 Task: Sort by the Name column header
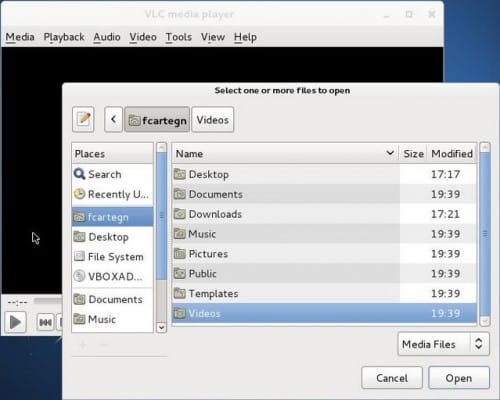[x=285, y=154]
